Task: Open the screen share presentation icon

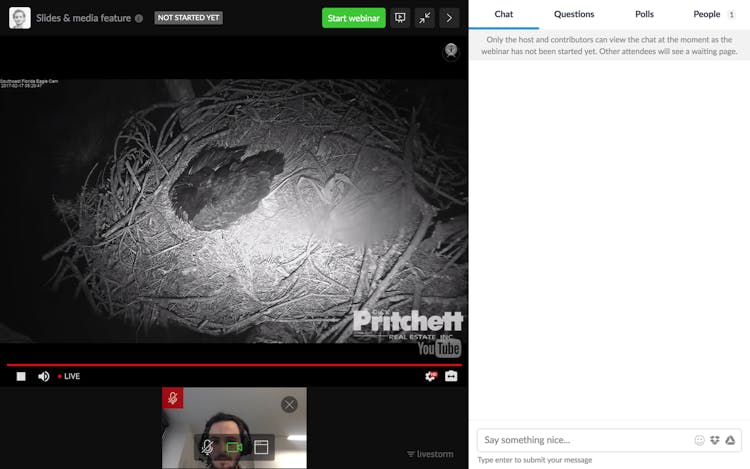Action: point(400,18)
